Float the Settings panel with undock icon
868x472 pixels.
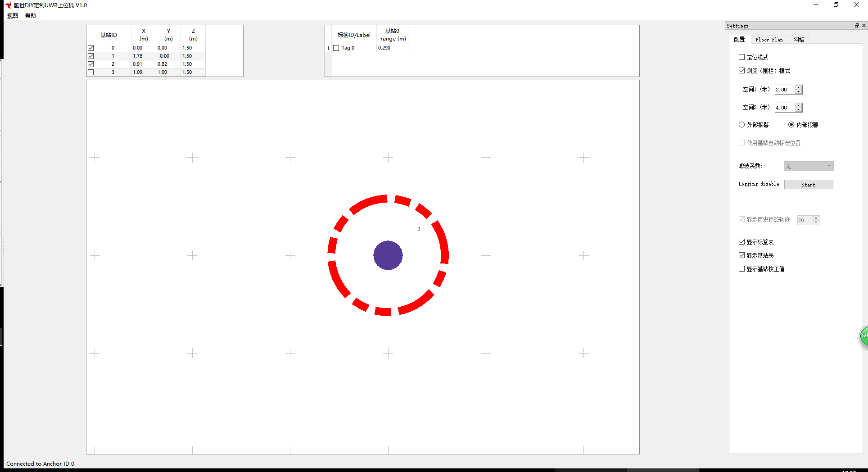pyautogui.click(x=857, y=26)
